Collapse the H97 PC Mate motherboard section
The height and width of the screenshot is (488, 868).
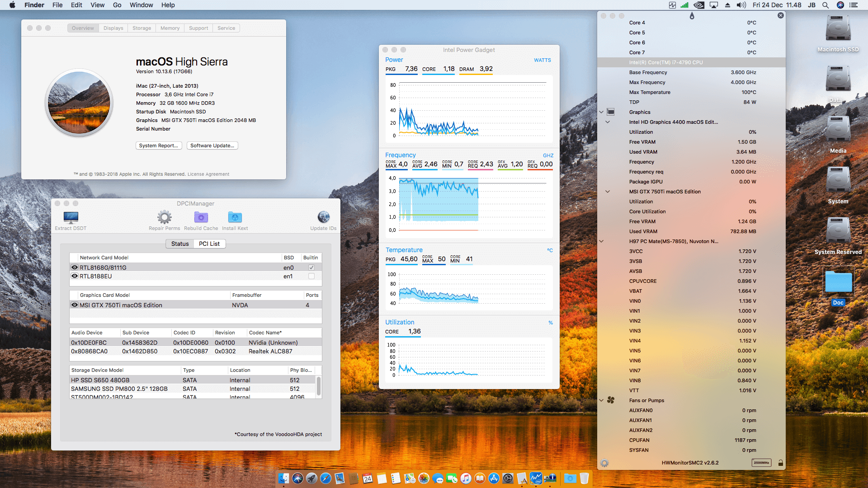[x=601, y=241]
